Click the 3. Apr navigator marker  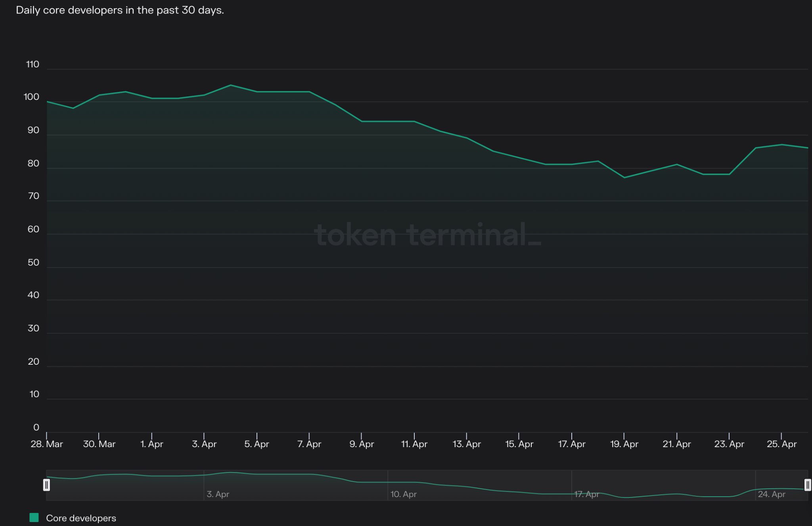click(x=218, y=494)
